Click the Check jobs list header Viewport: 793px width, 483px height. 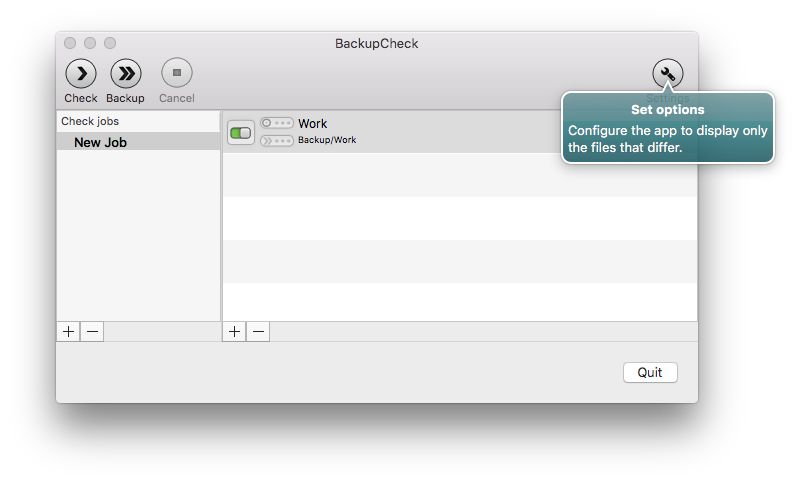pyautogui.click(x=138, y=121)
